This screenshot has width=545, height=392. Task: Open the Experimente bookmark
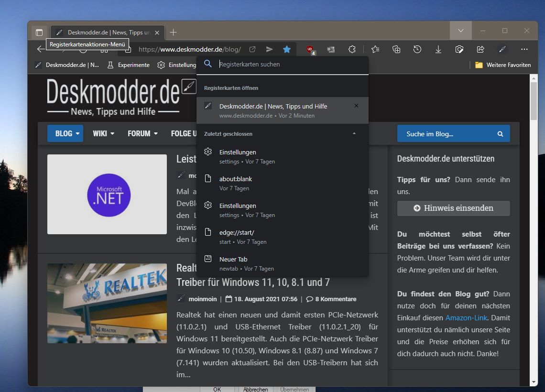pyautogui.click(x=128, y=65)
